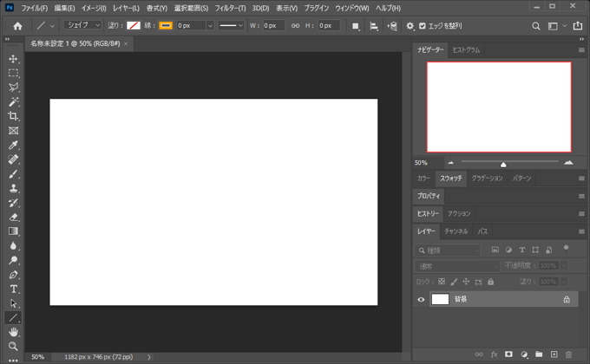
Task: Select the Frame tool
Action: [13, 131]
